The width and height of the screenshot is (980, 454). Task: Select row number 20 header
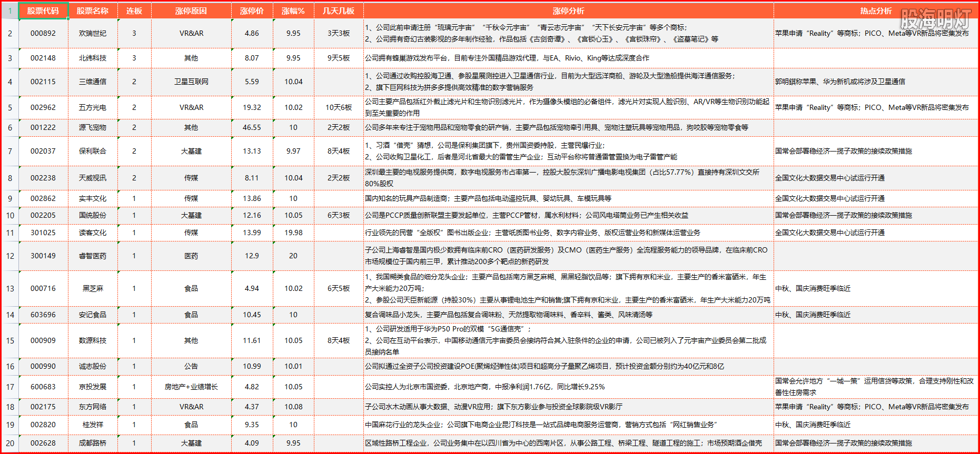coord(10,443)
